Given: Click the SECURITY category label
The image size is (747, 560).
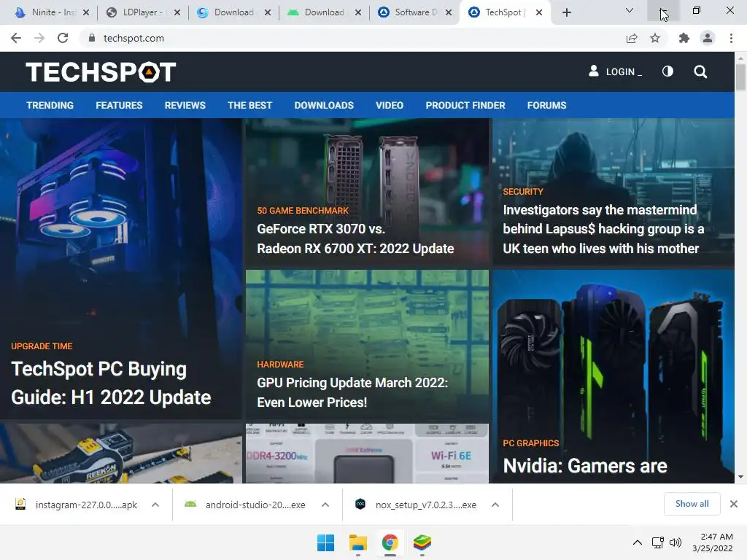Looking at the screenshot, I should pos(522,192).
